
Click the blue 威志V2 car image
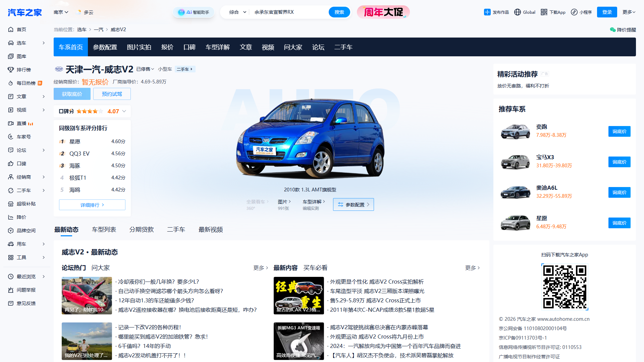point(310,138)
